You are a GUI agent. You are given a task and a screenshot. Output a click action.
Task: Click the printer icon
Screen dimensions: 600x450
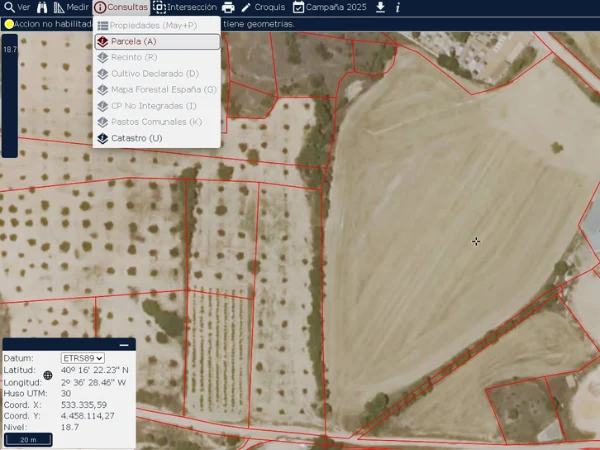point(228,7)
